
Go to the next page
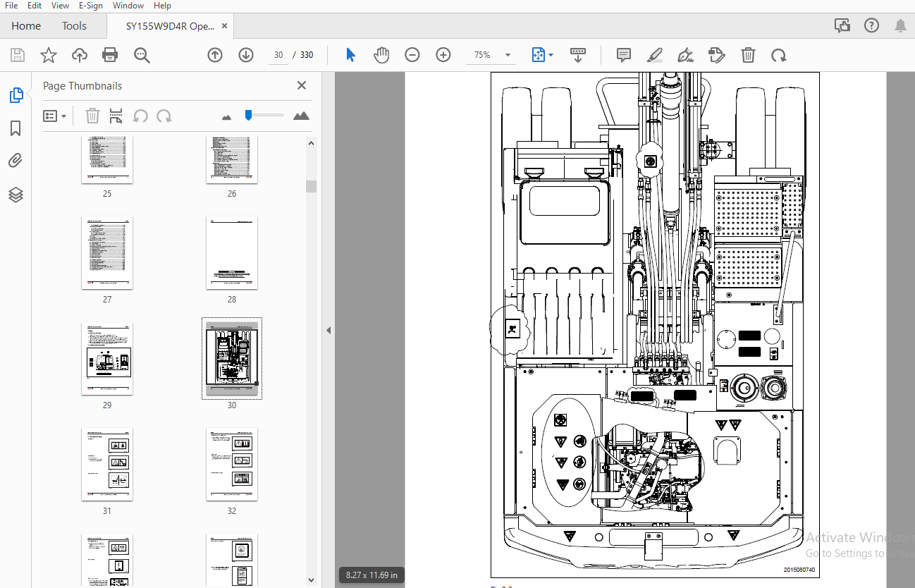[x=246, y=55]
